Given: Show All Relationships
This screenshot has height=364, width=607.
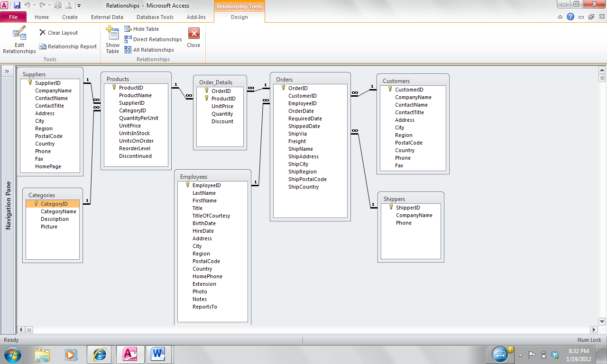Looking at the screenshot, I should click(x=149, y=50).
